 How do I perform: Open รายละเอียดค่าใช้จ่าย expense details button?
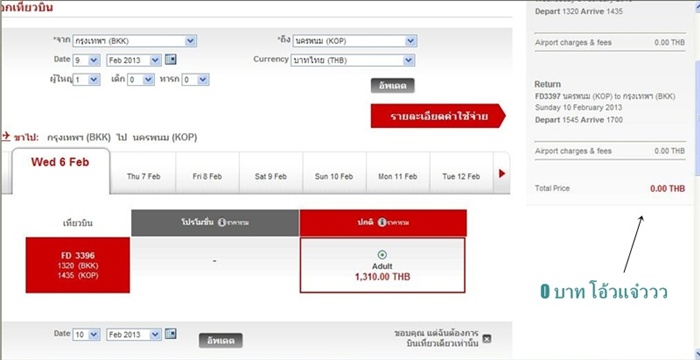[438, 116]
